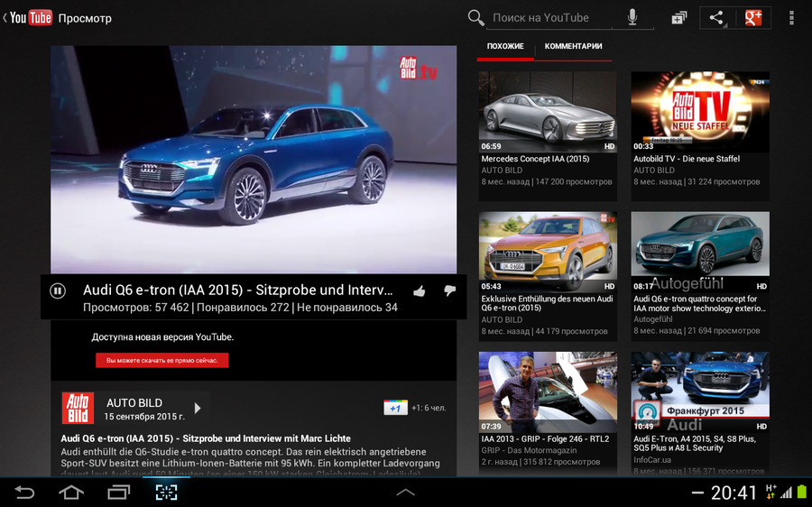This screenshot has width=812, height=507.
Task: Tap the 20:41 clock in the status bar
Action: pyautogui.click(x=734, y=493)
